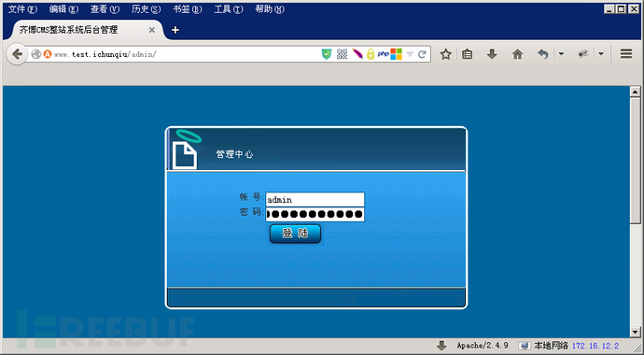This screenshot has width=644, height=355.
Task: Click the yellow padlock icon
Action: [371, 54]
